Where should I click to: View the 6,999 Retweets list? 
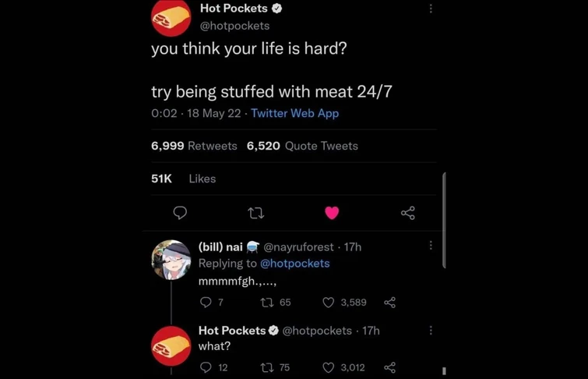(x=194, y=146)
